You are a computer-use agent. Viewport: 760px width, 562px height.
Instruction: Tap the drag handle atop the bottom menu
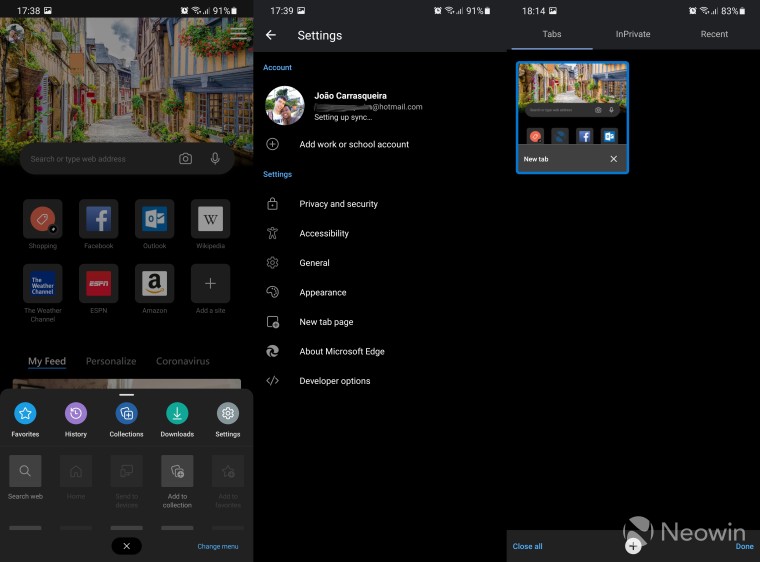pos(127,395)
